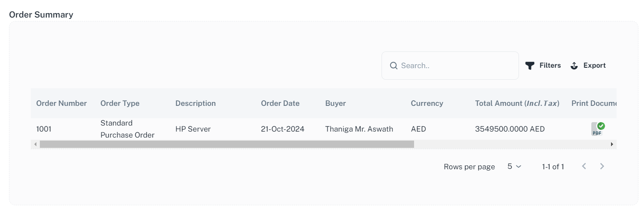Click the HP Server description cell
Image resolution: width=644 pixels, height=216 pixels.
[193, 129]
